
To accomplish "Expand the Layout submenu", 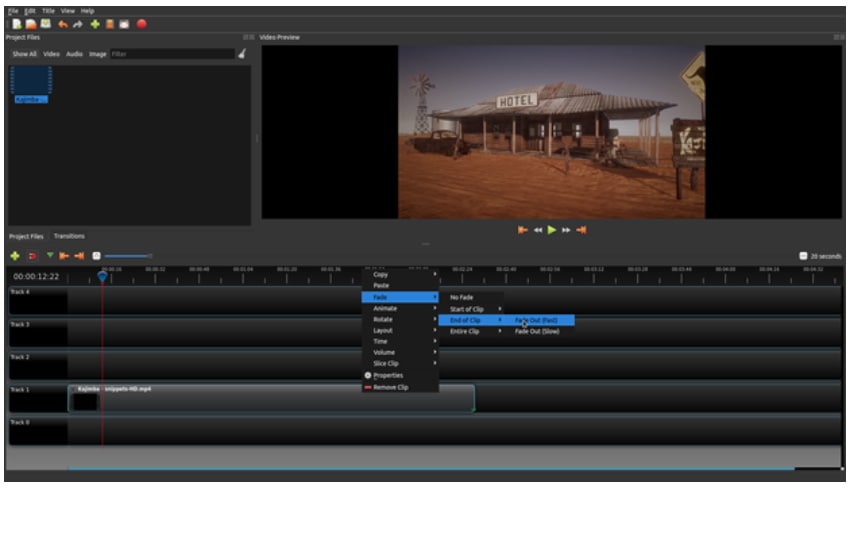I will (x=400, y=330).
